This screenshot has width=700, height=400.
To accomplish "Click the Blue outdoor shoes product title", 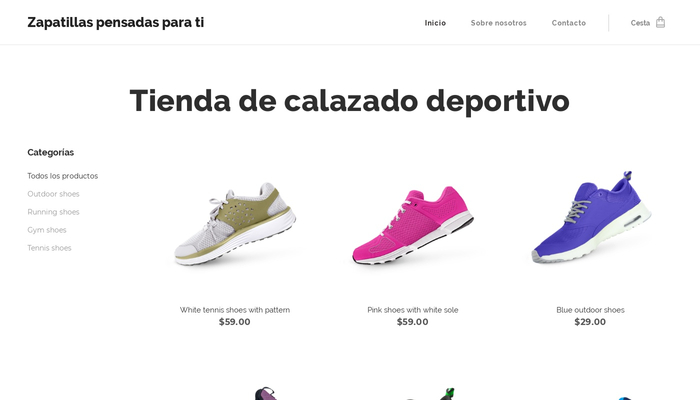I will click(590, 310).
